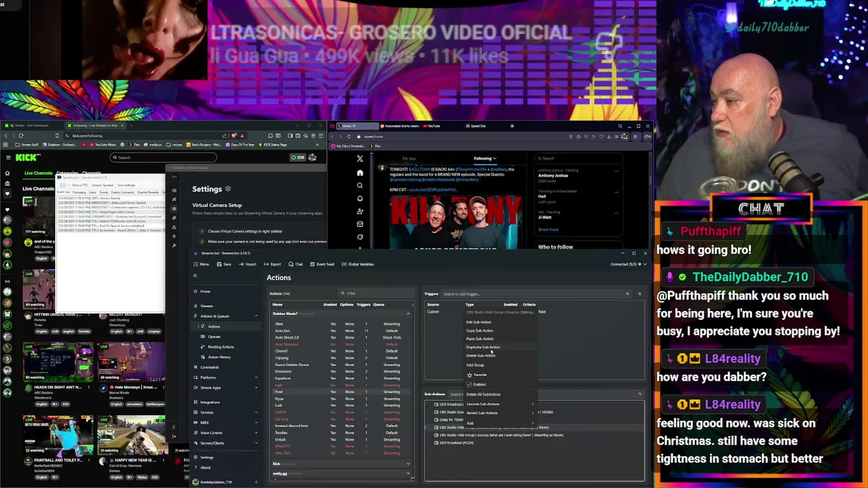The image size is (868, 488).
Task: Expand Servers/Clients sidebar section
Action: point(256,443)
